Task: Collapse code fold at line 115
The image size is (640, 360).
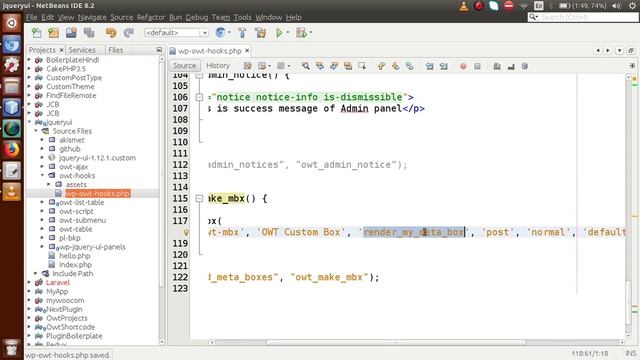Action: click(x=199, y=199)
